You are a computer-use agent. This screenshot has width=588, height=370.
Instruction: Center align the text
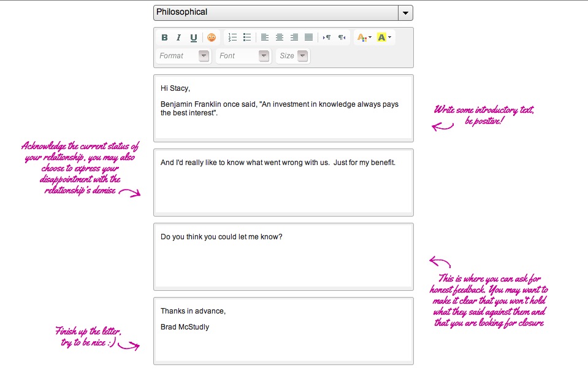(x=280, y=37)
